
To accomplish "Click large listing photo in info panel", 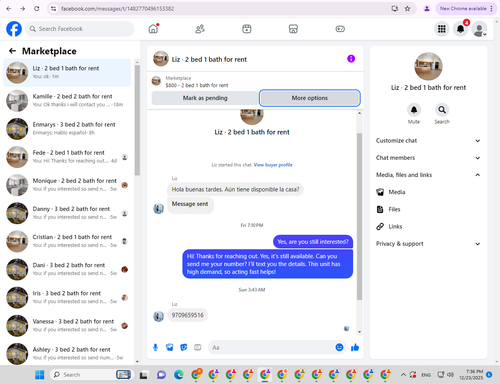I will point(428,66).
